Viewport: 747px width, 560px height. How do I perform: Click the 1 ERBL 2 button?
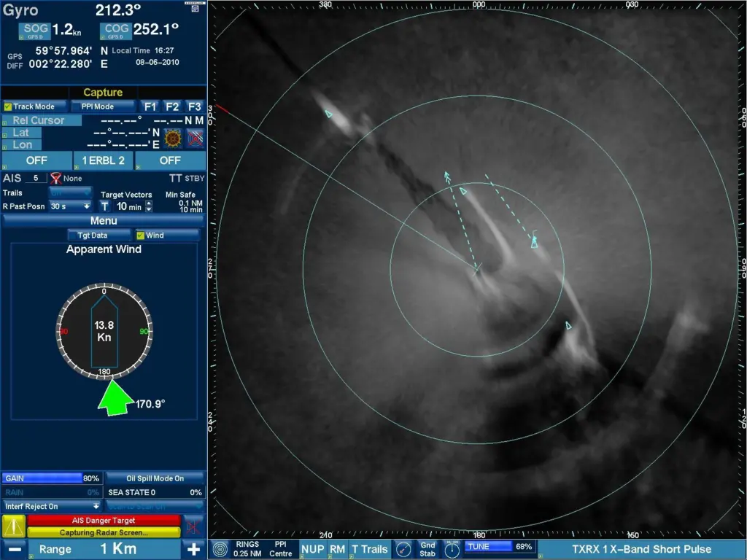(x=104, y=160)
